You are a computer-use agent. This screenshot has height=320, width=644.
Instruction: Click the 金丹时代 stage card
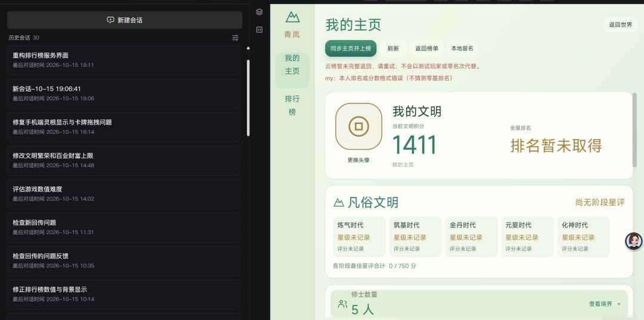(472, 237)
